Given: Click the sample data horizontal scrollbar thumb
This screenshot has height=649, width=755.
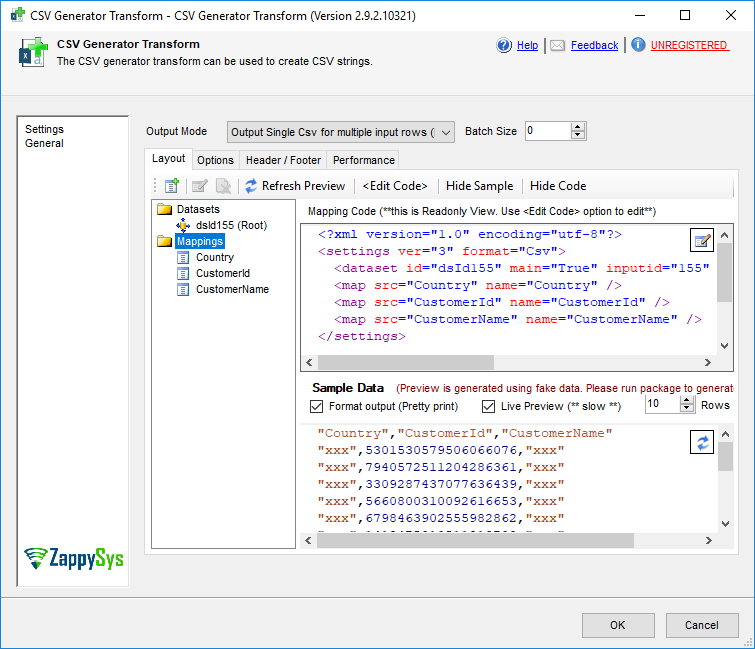Looking at the screenshot, I should [x=475, y=540].
